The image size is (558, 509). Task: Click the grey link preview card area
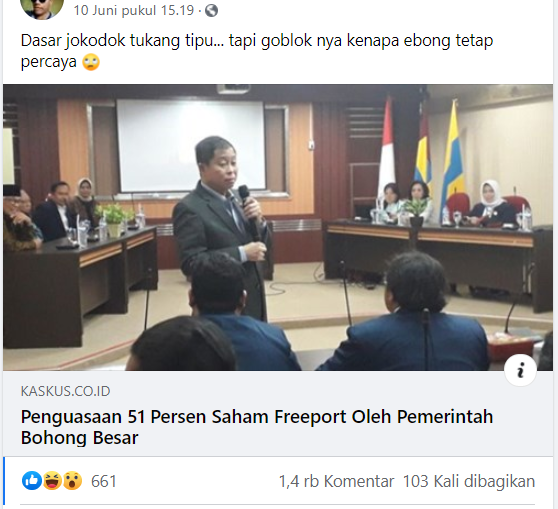click(x=278, y=414)
